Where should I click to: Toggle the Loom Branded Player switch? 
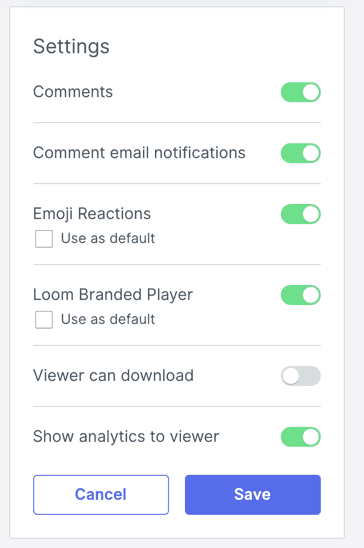click(x=301, y=295)
